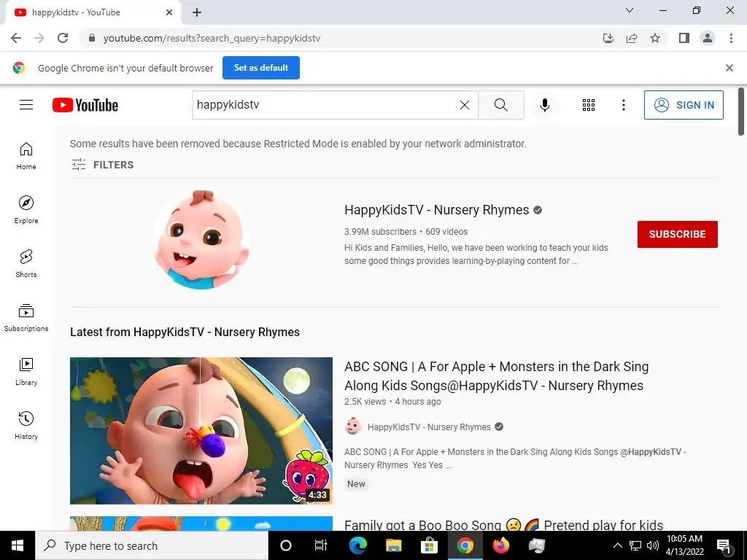
Task: Click the 3.99M subscribers text
Action: click(380, 232)
